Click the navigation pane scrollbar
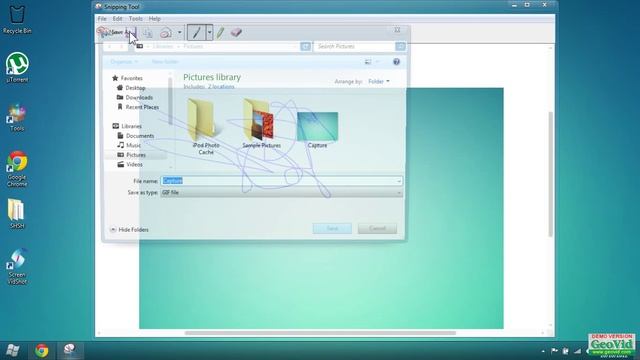The width and height of the screenshot is (640, 360). [170, 102]
